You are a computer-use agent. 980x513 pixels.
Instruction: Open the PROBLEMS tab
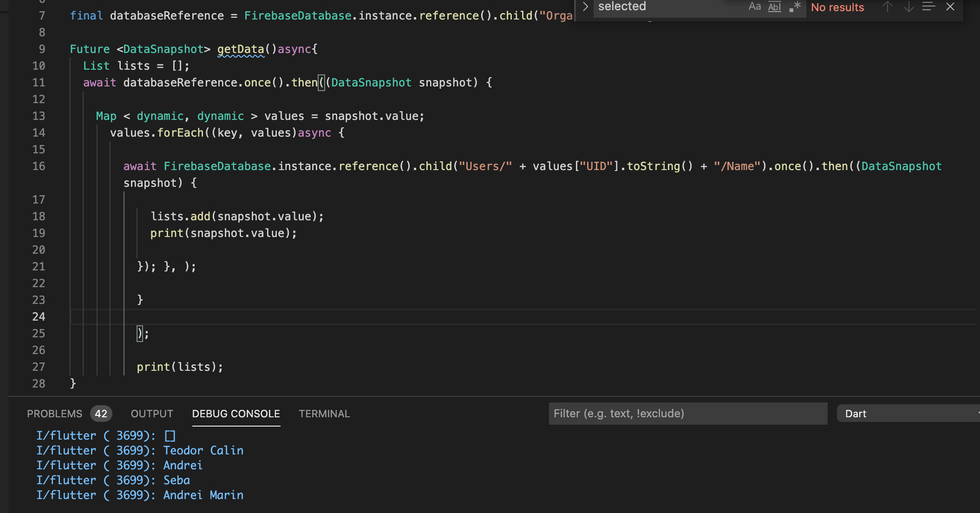(54, 414)
